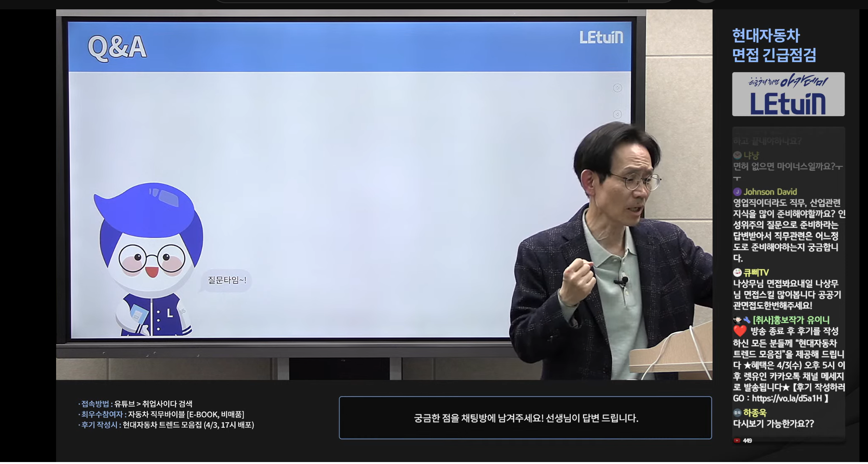This screenshot has width=868, height=464.
Task: Click the '면허 없으면 마이너스일까요?' chat message
Action: pos(788,172)
